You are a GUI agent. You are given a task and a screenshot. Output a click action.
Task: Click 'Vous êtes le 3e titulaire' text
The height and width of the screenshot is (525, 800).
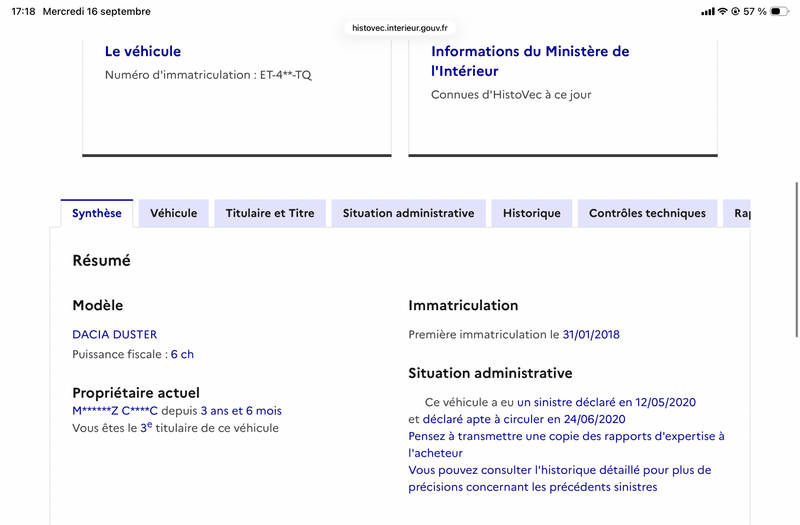(176, 428)
